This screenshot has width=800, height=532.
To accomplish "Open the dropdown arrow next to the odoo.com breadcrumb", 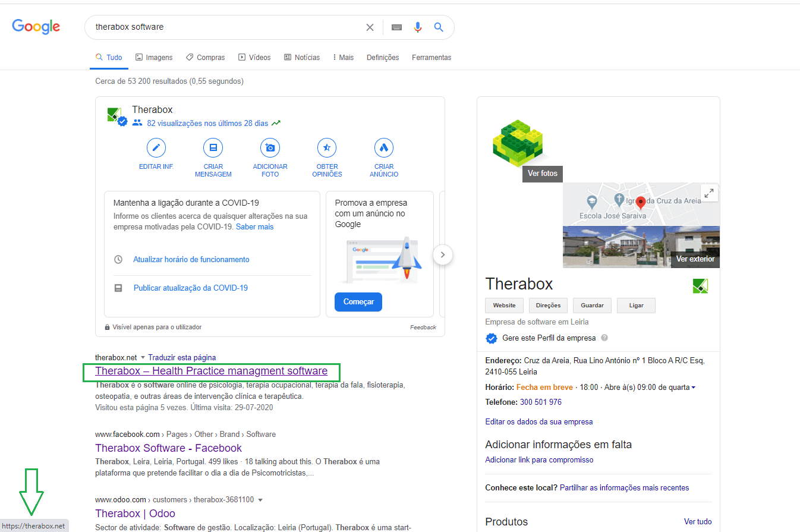I will pos(260,500).
